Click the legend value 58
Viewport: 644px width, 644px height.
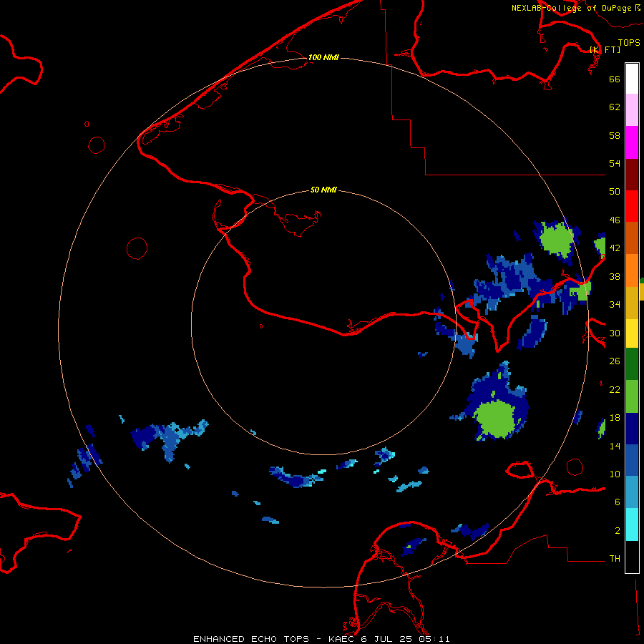tap(615, 135)
